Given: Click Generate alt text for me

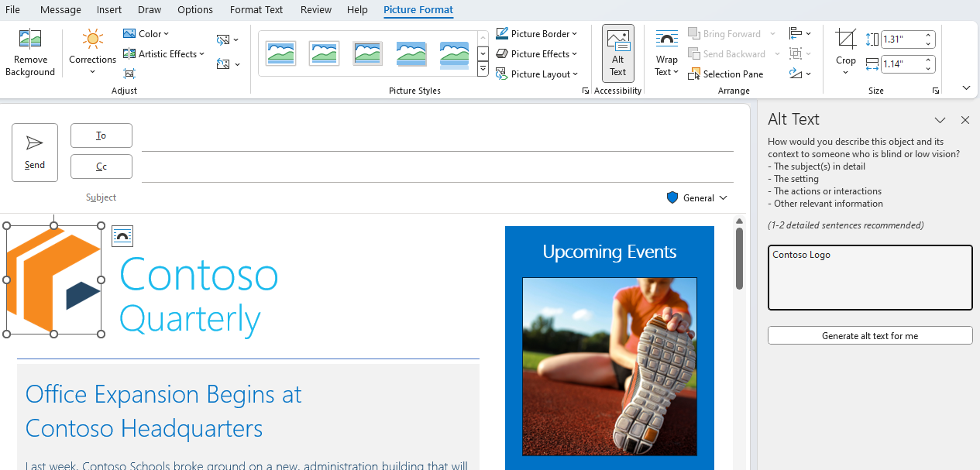Looking at the screenshot, I should [x=869, y=335].
